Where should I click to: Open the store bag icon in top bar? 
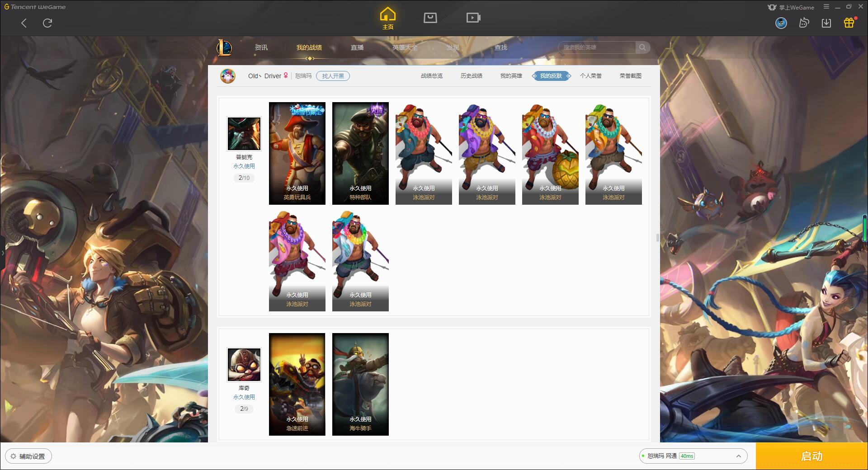[x=430, y=18]
